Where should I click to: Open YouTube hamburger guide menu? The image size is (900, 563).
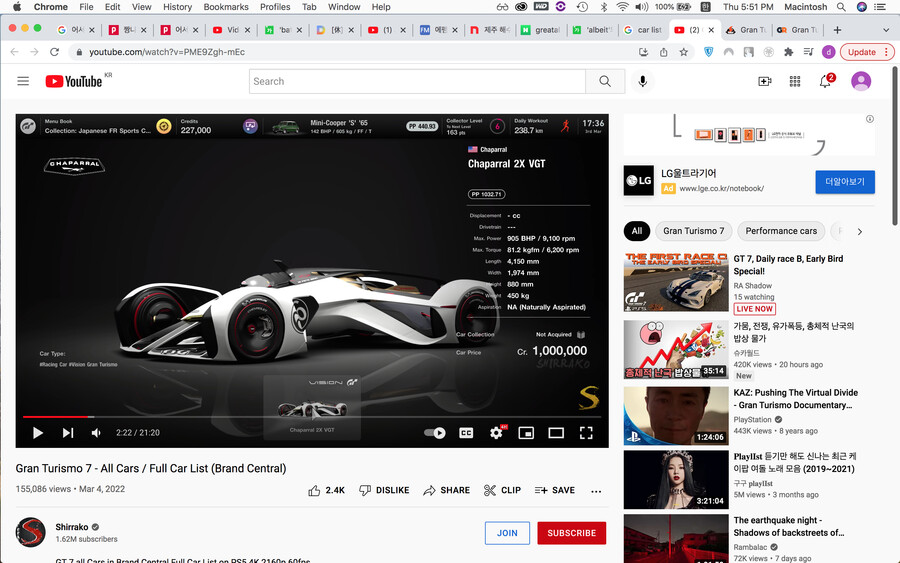[23, 81]
